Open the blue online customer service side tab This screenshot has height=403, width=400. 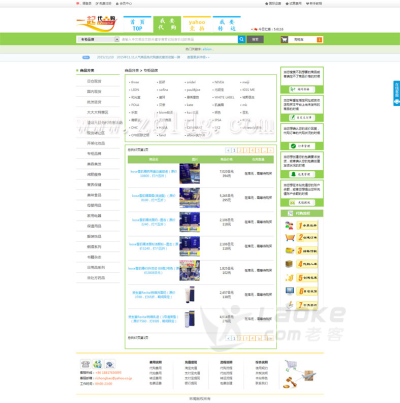(396, 93)
